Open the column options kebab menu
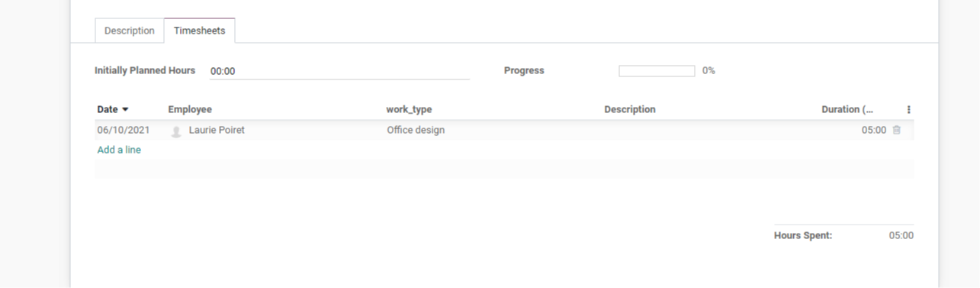 coord(908,109)
